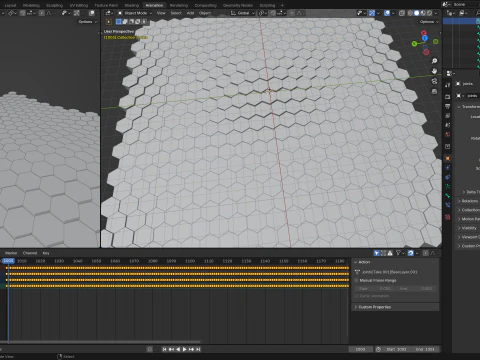Open viewport shading options dropdown
Image resolution: width=480 pixels, height=360 pixels.
tap(436, 13)
